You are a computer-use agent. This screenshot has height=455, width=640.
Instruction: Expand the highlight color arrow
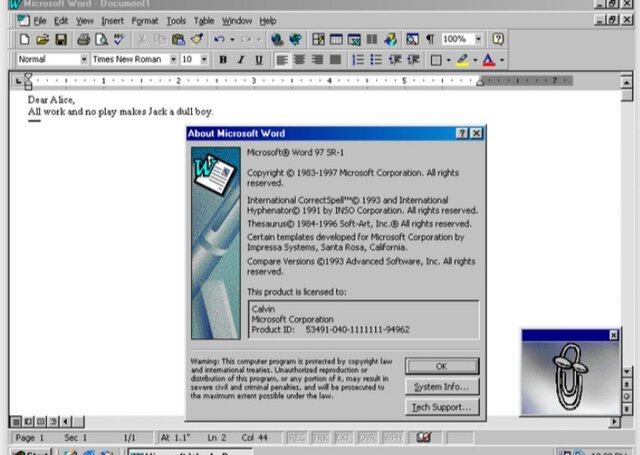475,60
